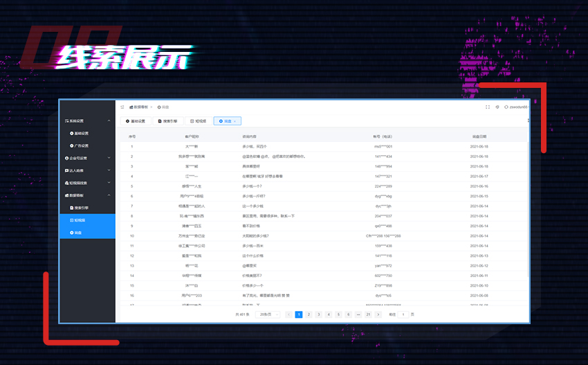The image size is (588, 365).
Task: Open 短视频 in the sidebar menu
Action: coord(88,220)
